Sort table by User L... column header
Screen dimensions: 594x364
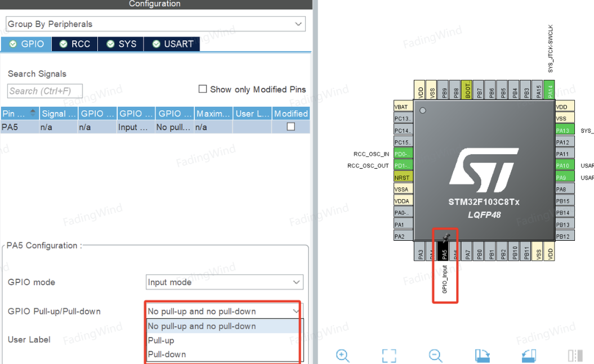[252, 114]
